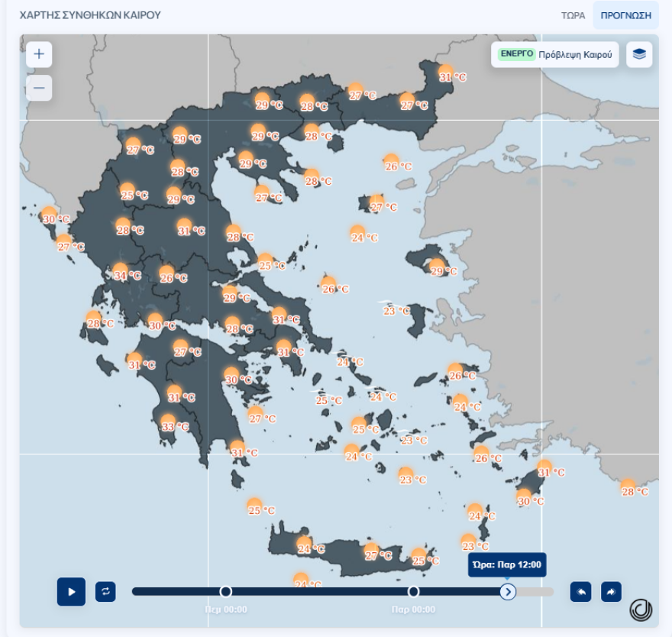
Task: Click the sun icon near Corfu showing 30 °C
Action: (50, 216)
